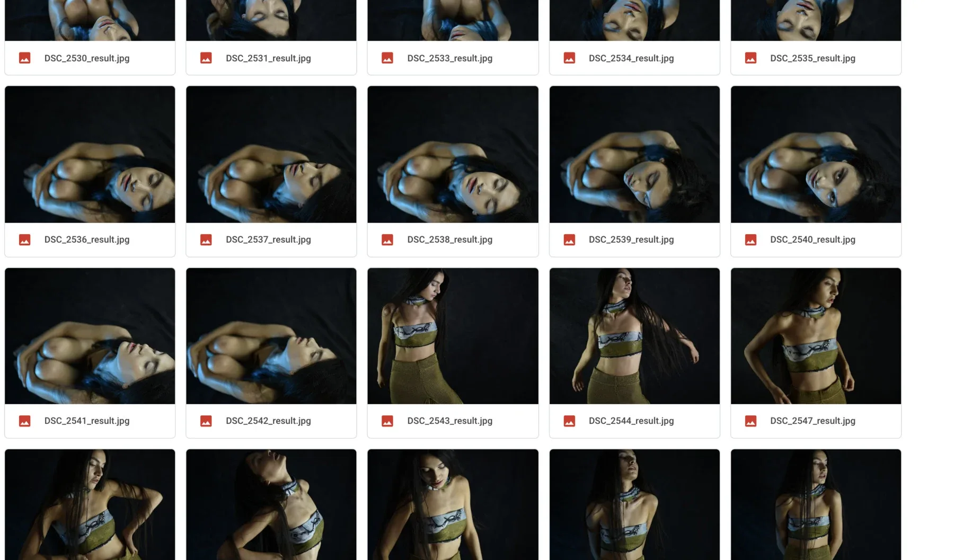Click the image icon beside DSC_2534_result.jpg

(569, 58)
